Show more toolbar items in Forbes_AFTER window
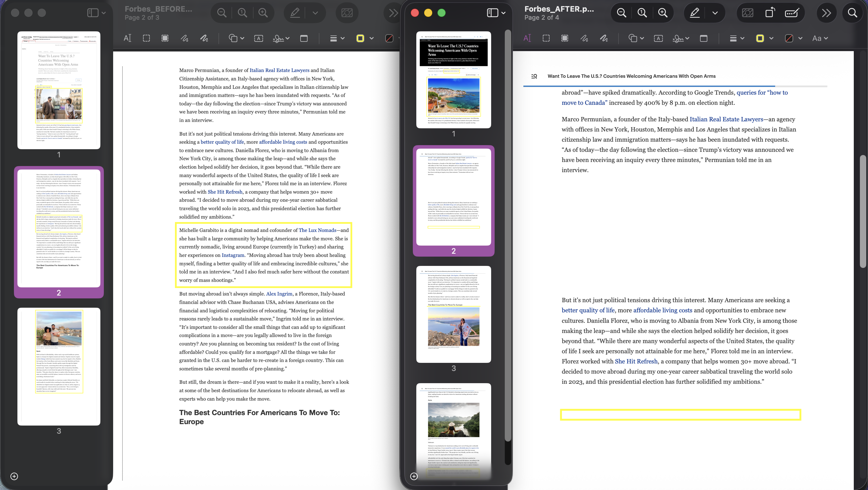The height and width of the screenshot is (490, 868). tap(826, 13)
